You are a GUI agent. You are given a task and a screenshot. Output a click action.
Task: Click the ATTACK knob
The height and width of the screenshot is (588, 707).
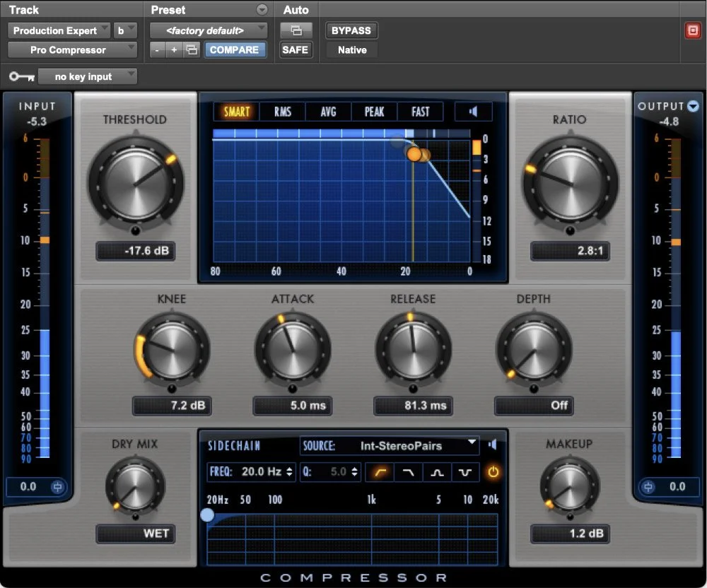click(x=293, y=350)
